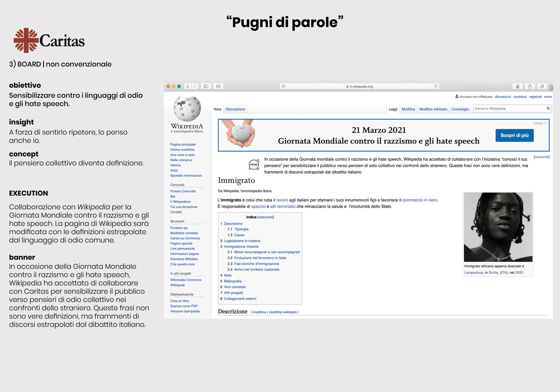Click Una voce a caso
Image resolution: width=560 pixels, height=392 pixels.
point(182,155)
